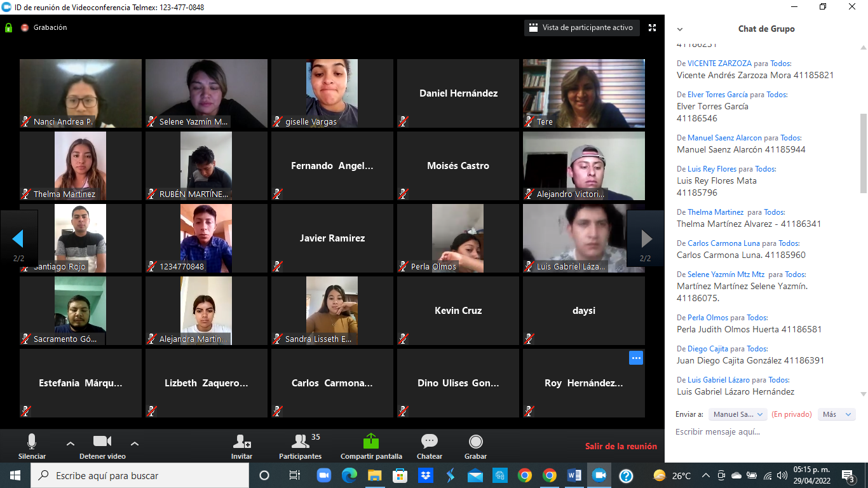Click Salir de la reunión
The height and width of the screenshot is (488, 868).
621,446
